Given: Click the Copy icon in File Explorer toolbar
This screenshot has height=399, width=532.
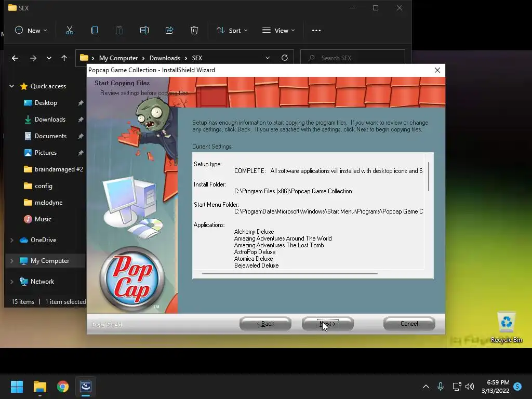Looking at the screenshot, I should (95, 30).
